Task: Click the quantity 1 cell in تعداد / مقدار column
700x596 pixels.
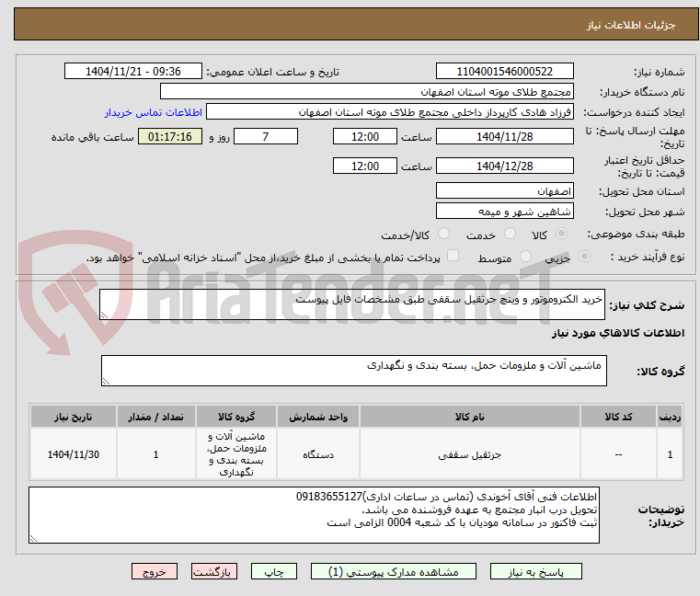Action: 155,454
